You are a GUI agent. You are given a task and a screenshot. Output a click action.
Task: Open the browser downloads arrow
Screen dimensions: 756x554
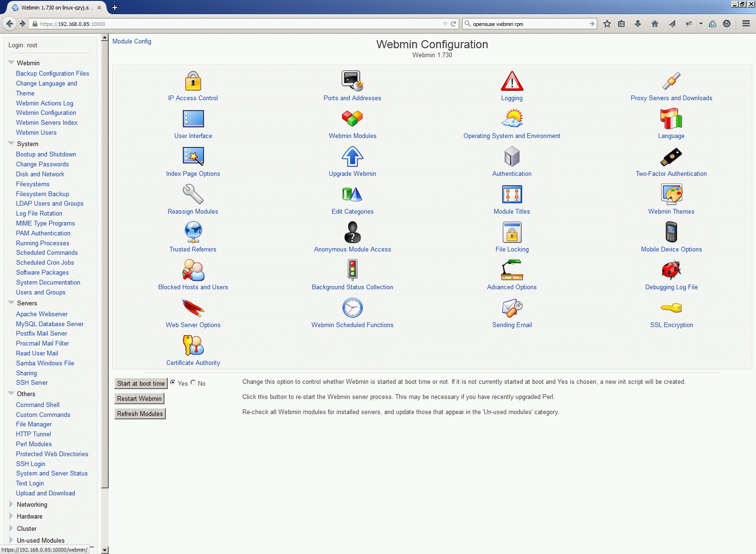(638, 24)
